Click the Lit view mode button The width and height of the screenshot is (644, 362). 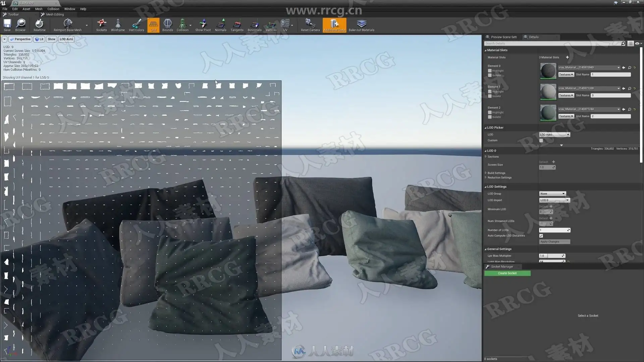coord(39,39)
